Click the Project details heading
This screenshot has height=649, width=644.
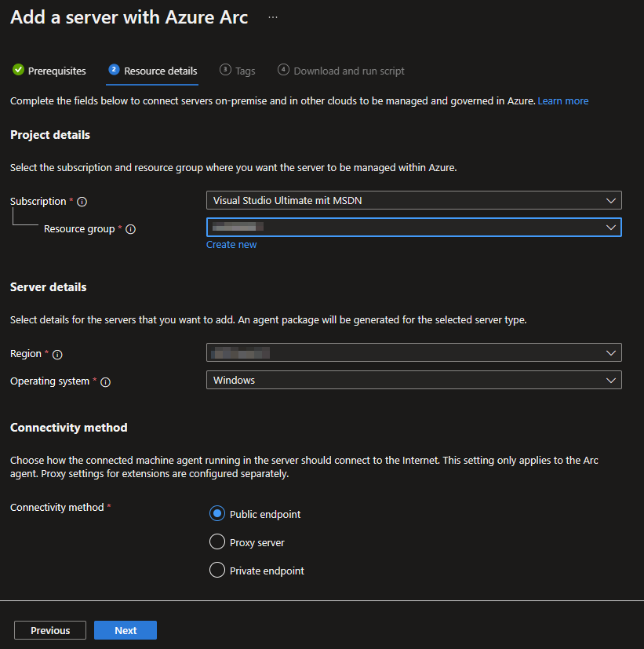(50, 135)
